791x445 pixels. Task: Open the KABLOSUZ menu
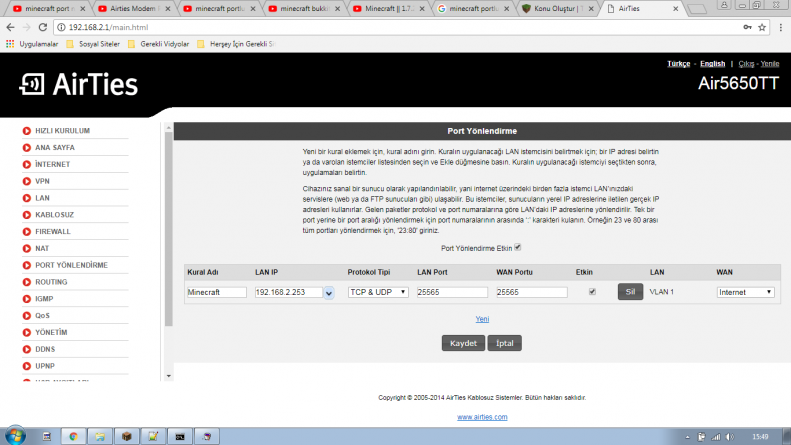pyautogui.click(x=54, y=215)
